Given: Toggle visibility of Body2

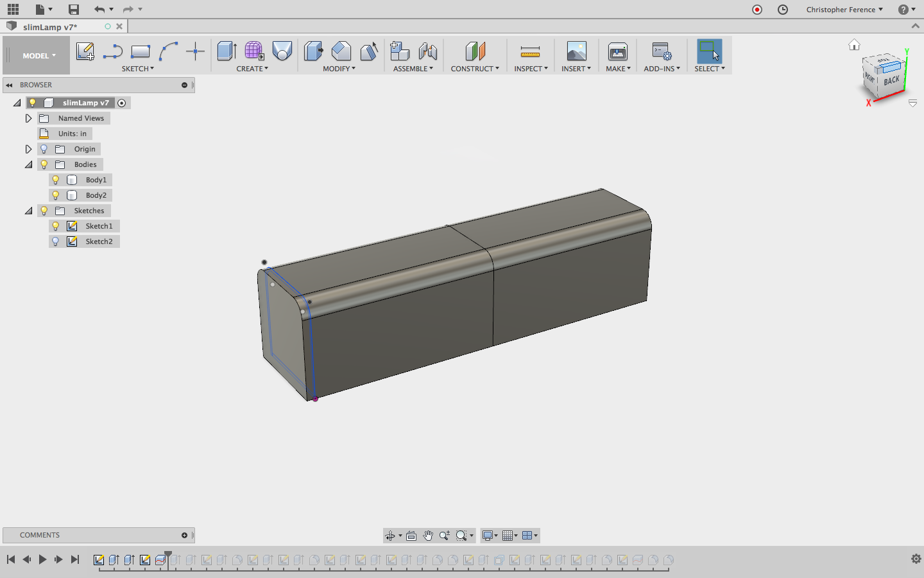Looking at the screenshot, I should 56,195.
